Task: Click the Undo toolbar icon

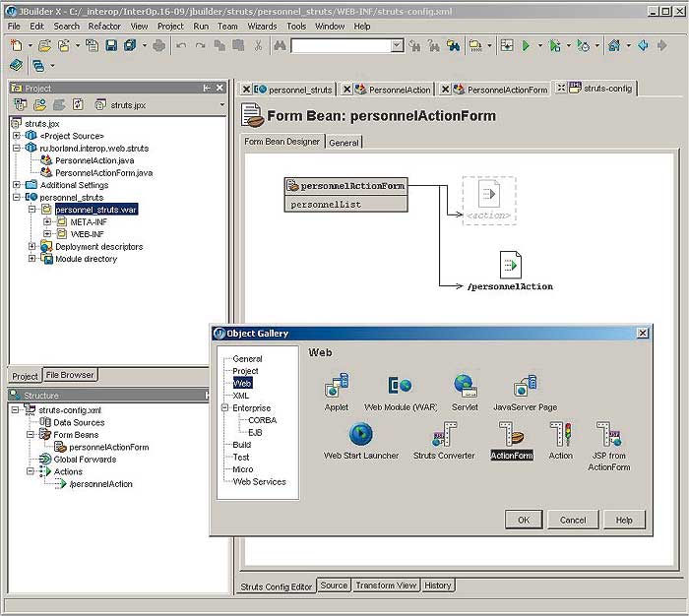Action: [x=181, y=45]
